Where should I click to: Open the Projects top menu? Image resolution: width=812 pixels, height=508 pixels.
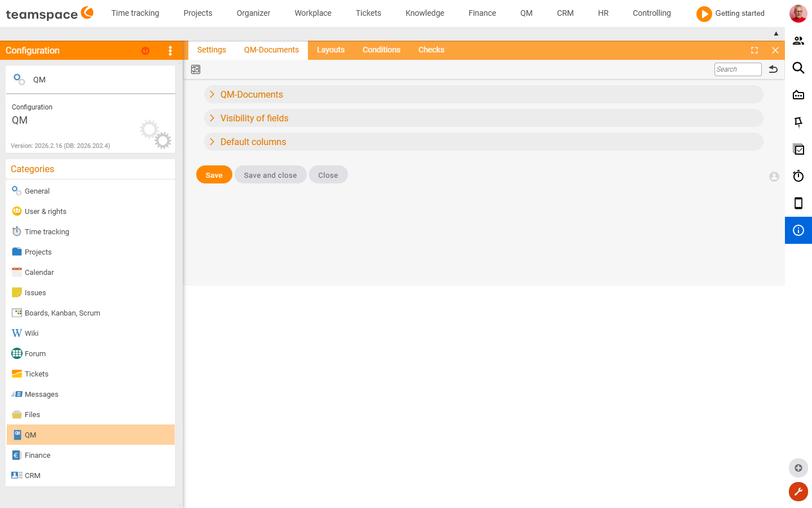[198, 13]
